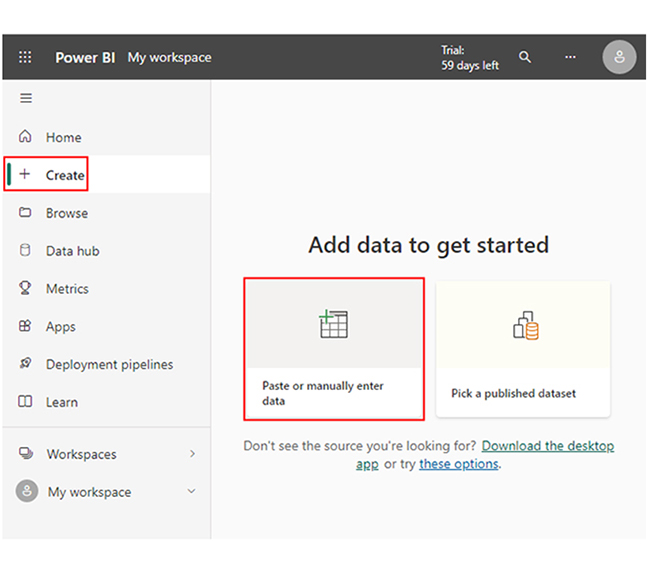The width and height of the screenshot is (650, 571).
Task: Click the published dataset buildings icon
Action: [x=526, y=326]
